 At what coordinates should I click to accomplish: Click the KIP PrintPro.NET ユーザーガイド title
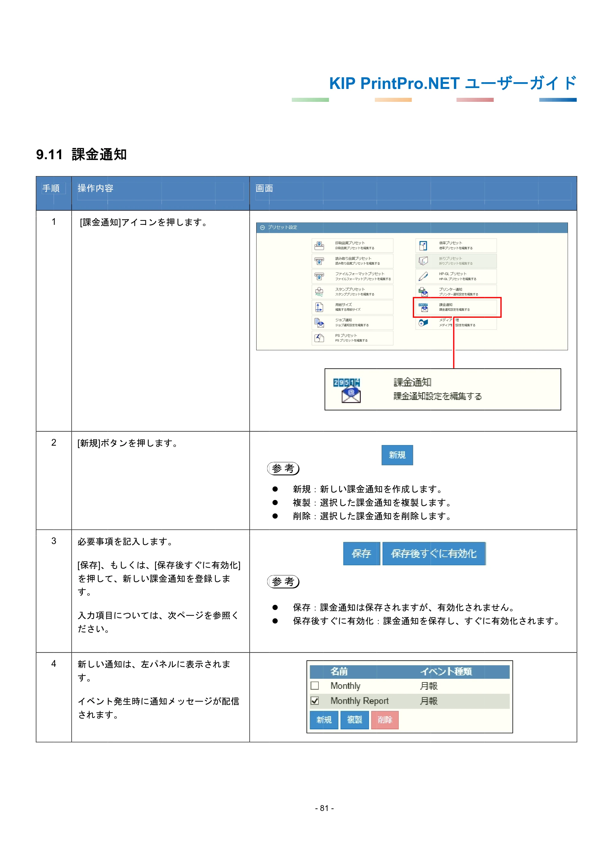(453, 83)
